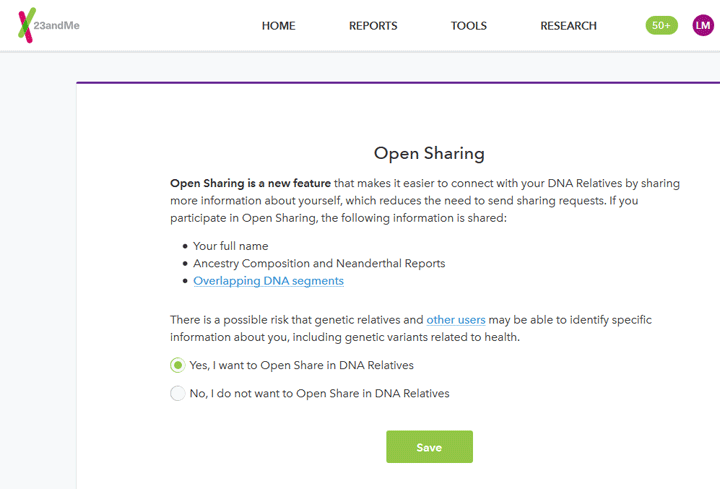The width and height of the screenshot is (720, 489).
Task: Click the Open Sharing heading
Action: point(429,153)
